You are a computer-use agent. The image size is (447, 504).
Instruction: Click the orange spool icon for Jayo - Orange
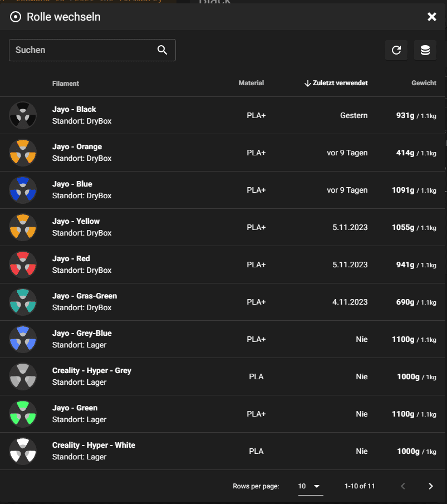[23, 152]
